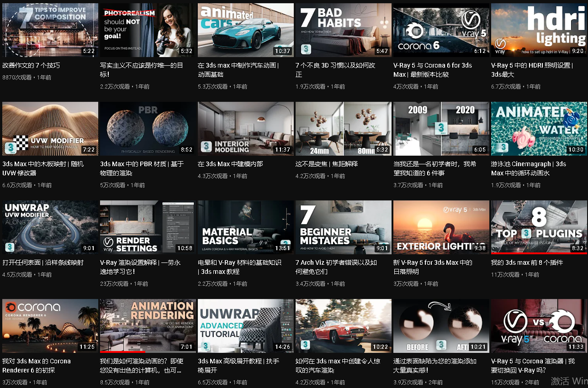
Task: Click the title '写实主义不应该是你唯一的目标!'
Action: [x=141, y=70]
